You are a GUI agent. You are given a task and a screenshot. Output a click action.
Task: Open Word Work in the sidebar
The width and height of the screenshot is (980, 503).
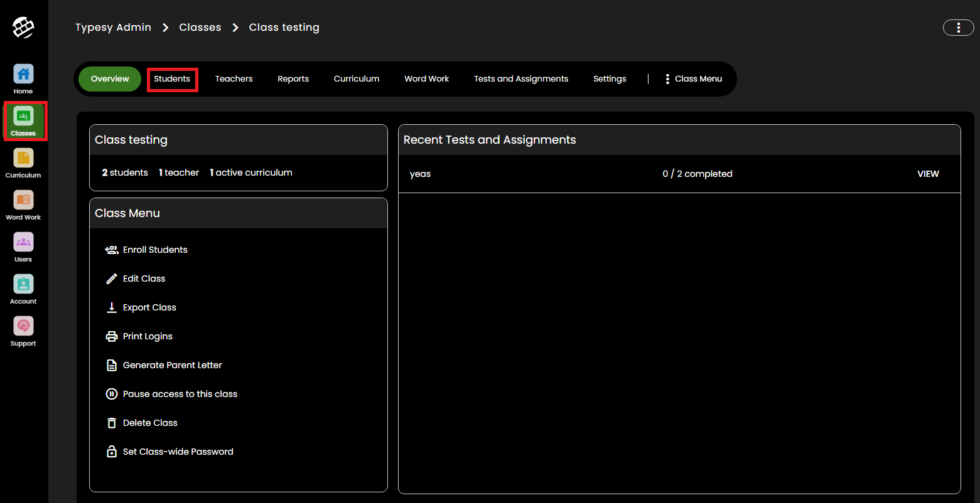click(23, 205)
